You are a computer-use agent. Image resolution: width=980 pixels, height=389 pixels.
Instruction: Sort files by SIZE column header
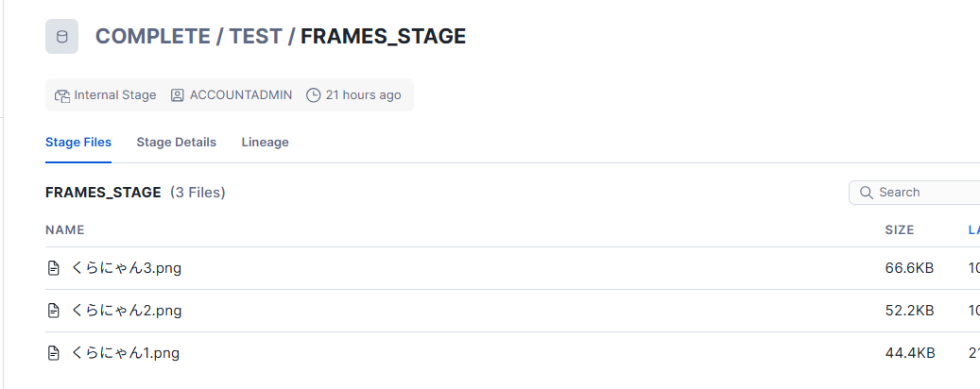click(899, 229)
